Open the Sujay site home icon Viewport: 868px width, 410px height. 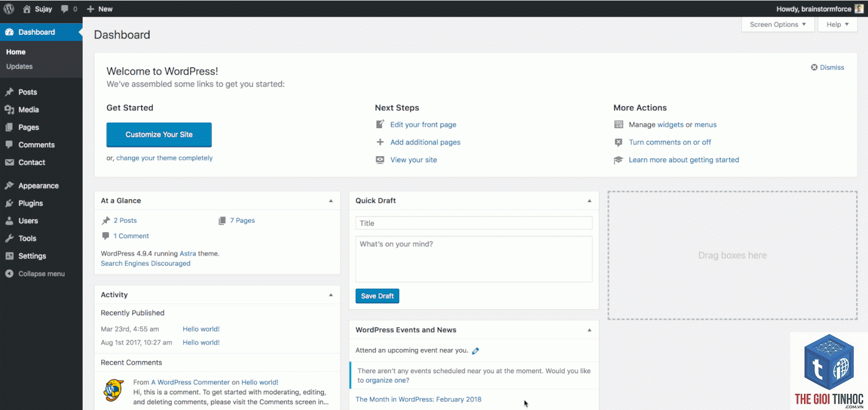27,9
